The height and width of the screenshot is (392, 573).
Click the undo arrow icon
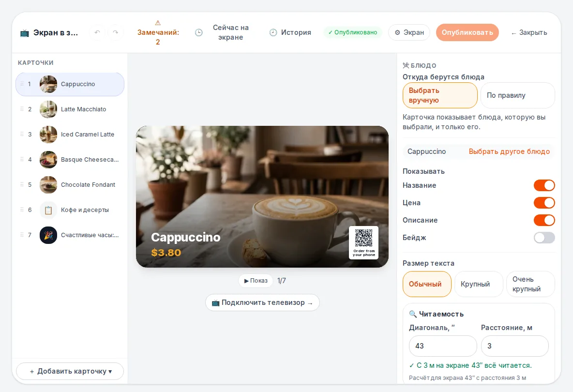[97, 32]
